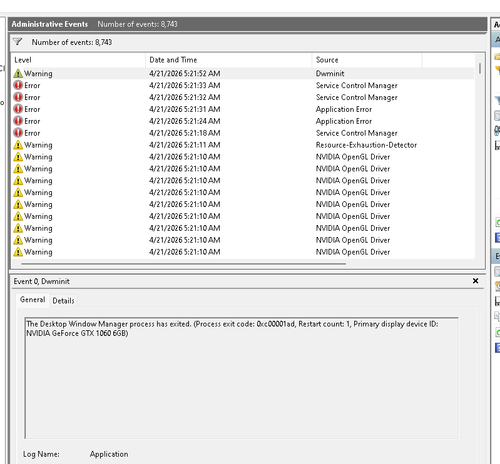Click the event list horizontal scrollbar
Screen dimensions: 500x464
coord(183,264)
